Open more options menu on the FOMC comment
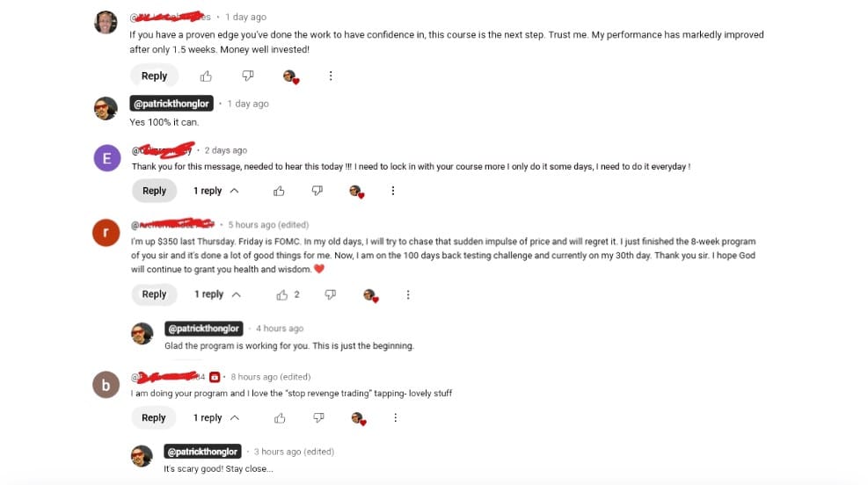Viewport: 868px width, 485px height. [x=408, y=295]
